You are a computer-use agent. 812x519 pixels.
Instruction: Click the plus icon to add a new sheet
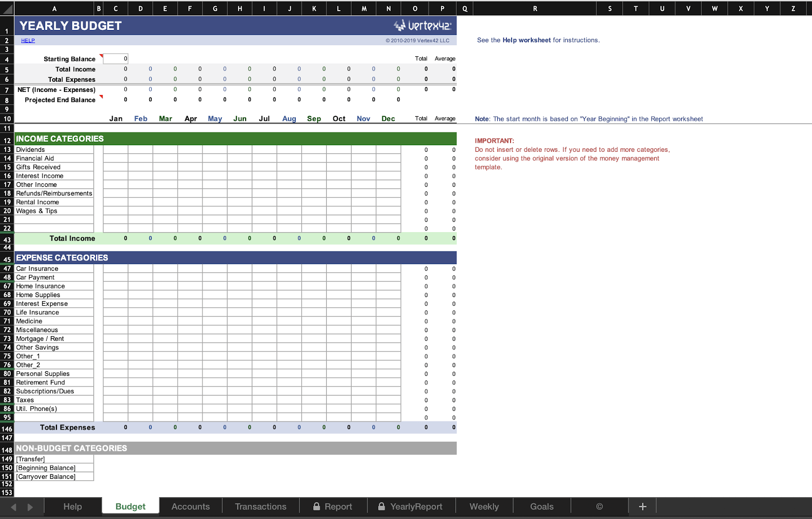(642, 506)
